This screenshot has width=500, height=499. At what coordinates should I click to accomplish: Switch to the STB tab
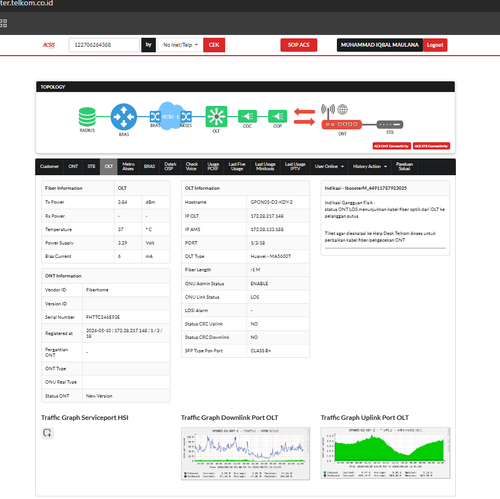[x=91, y=166]
